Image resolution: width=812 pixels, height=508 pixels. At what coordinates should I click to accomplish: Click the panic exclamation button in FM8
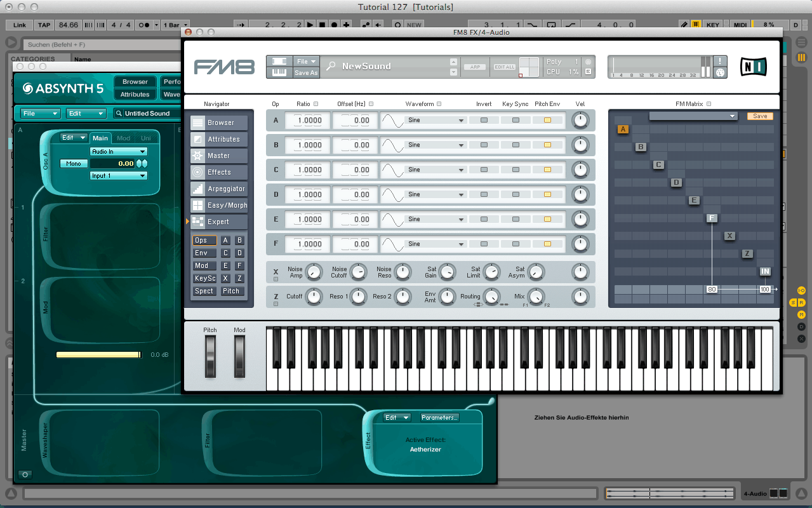pos(721,61)
